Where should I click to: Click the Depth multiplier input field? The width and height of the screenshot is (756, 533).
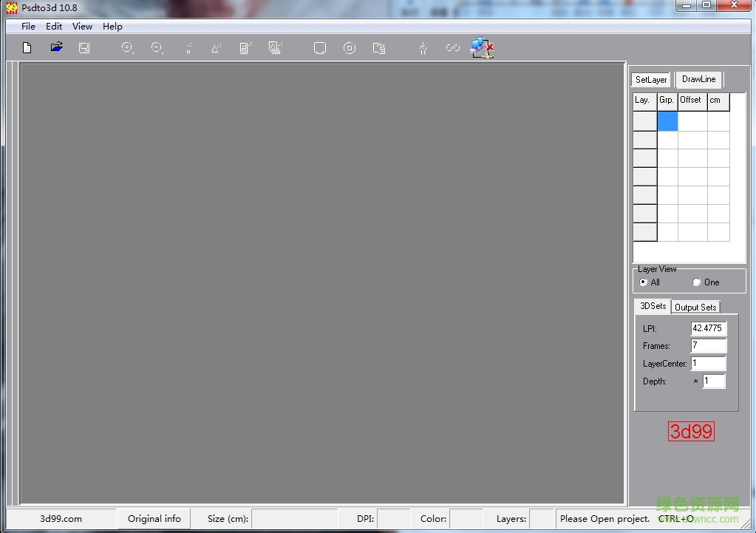[x=714, y=381]
